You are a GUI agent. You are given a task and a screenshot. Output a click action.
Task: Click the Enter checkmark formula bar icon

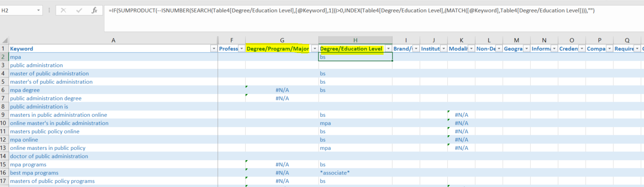(x=79, y=10)
